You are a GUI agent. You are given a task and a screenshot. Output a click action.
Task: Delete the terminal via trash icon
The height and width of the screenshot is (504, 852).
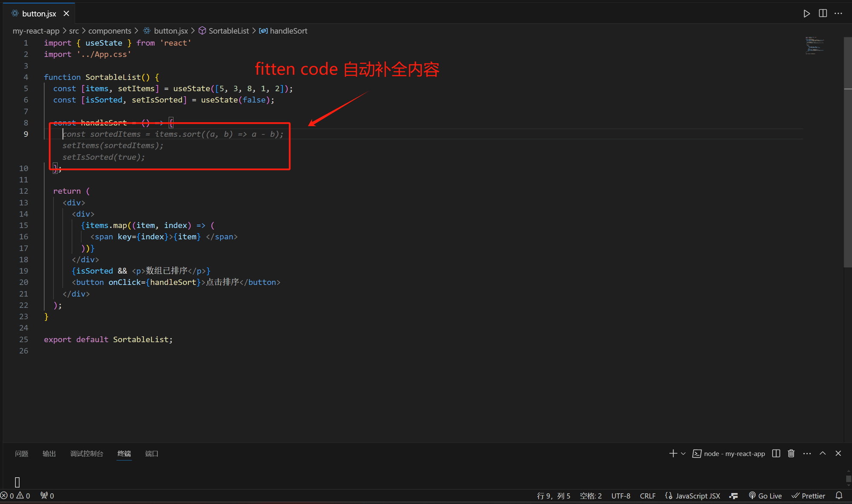pos(791,453)
